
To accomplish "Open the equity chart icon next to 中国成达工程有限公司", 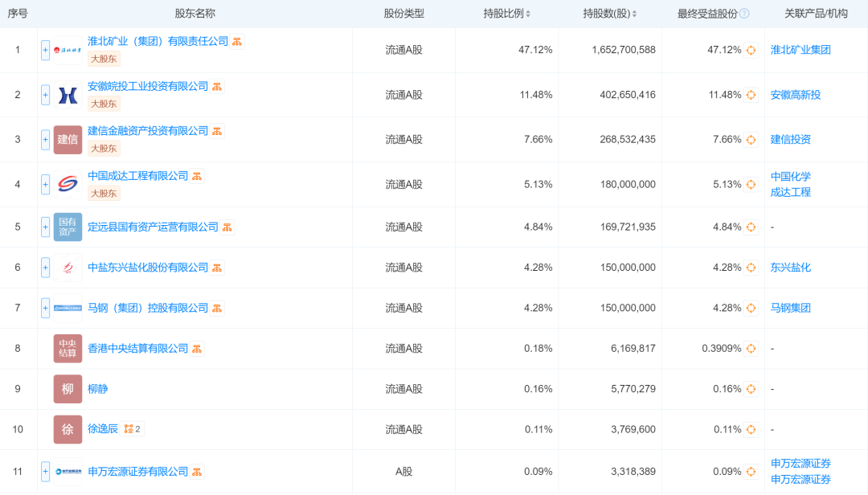I will click(197, 176).
